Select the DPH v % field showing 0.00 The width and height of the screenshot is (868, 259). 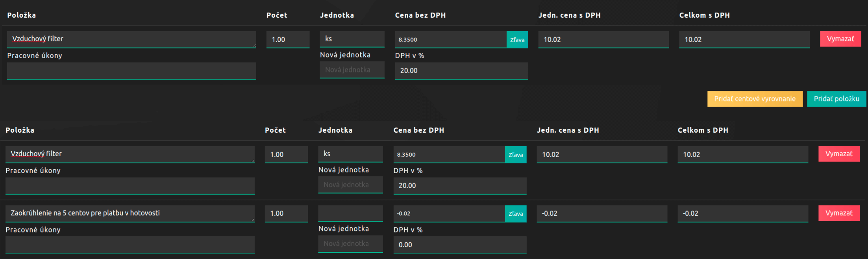click(460, 245)
